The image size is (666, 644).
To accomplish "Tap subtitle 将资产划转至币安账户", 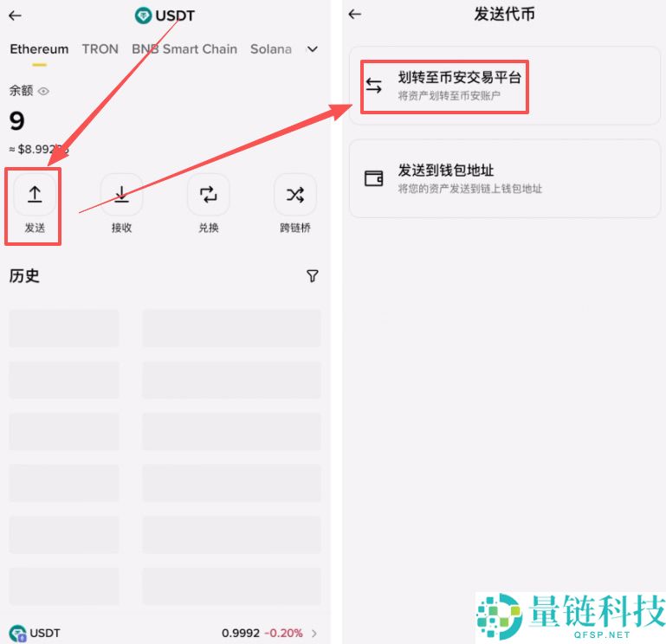I will [449, 95].
